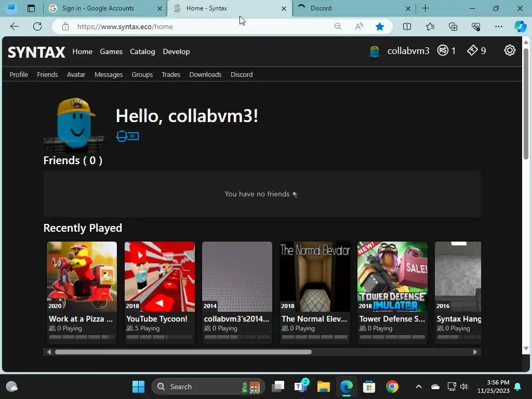Switch to the Discord browser tab

(x=349, y=8)
